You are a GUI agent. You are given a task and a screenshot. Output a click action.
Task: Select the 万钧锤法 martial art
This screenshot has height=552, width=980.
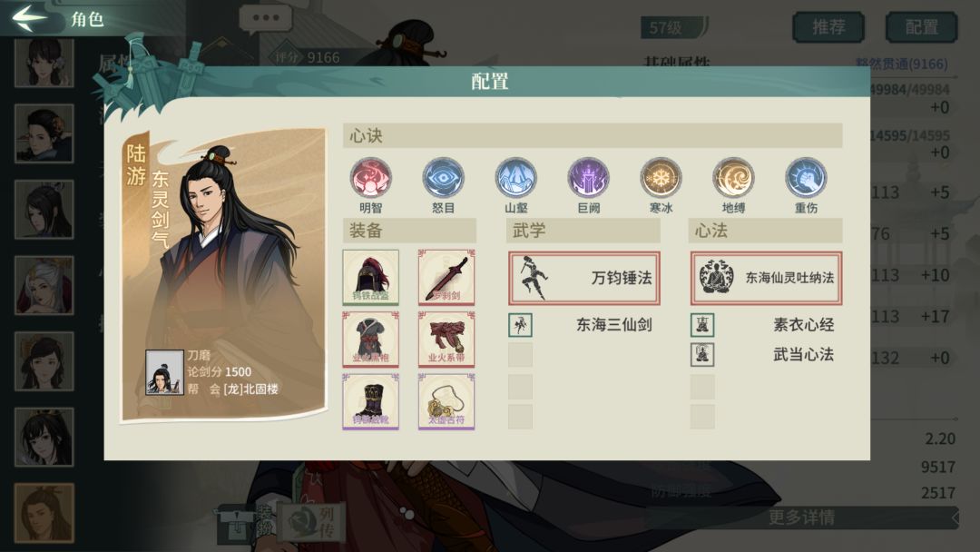click(583, 278)
